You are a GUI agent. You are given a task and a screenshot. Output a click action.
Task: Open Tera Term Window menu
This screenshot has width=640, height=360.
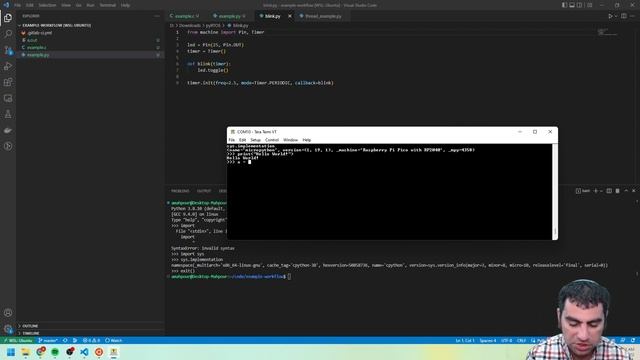coord(291,140)
